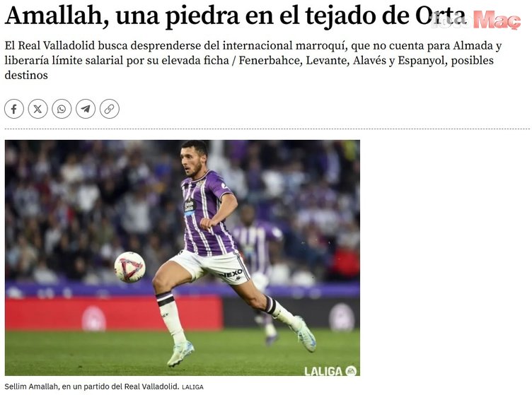Click the shirt sponsor badge on the purple jersey
Image resolution: width=532 pixels, height=395 pixels.
(190, 206)
